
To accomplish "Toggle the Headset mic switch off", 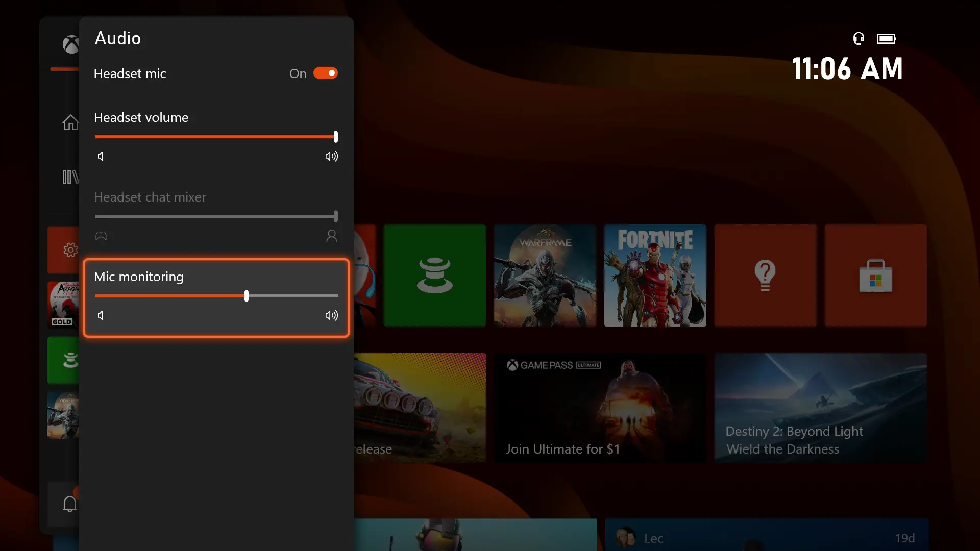I will (325, 73).
